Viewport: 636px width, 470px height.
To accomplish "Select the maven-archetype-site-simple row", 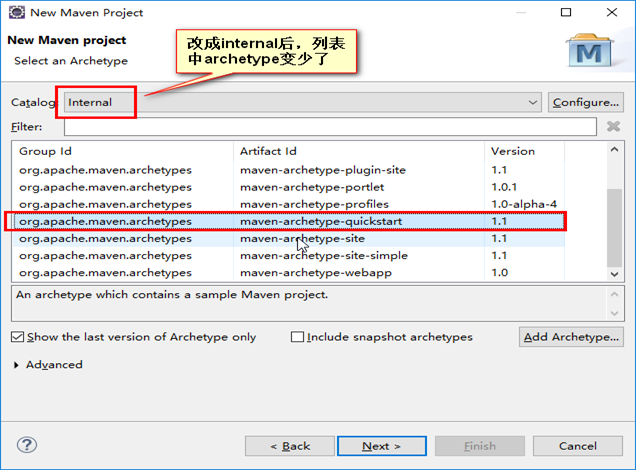I will tap(288, 255).
